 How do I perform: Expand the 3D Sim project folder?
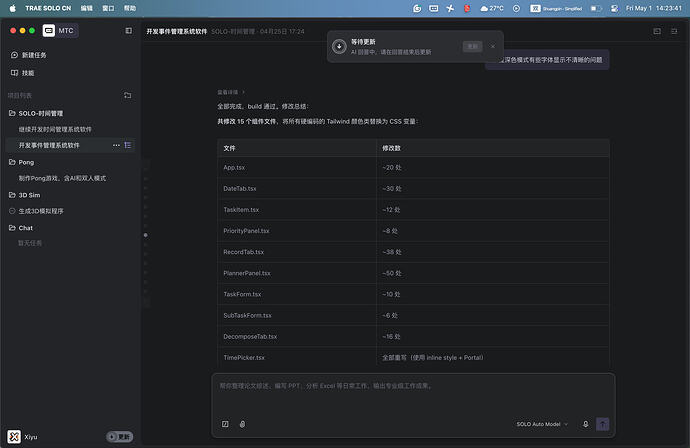pos(25,195)
